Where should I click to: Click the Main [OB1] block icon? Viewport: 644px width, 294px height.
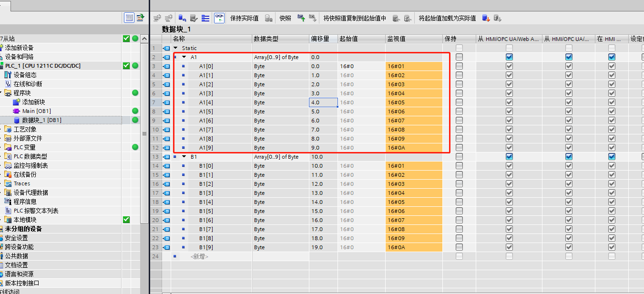[17, 111]
